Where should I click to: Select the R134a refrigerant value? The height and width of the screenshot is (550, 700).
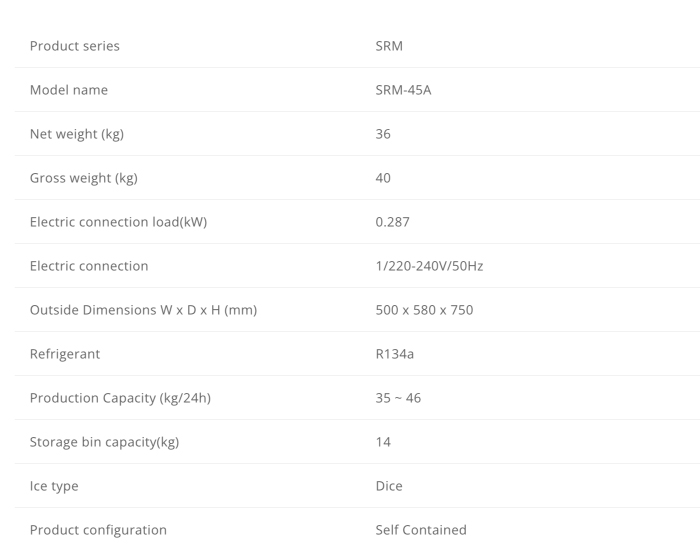pyautogui.click(x=395, y=354)
